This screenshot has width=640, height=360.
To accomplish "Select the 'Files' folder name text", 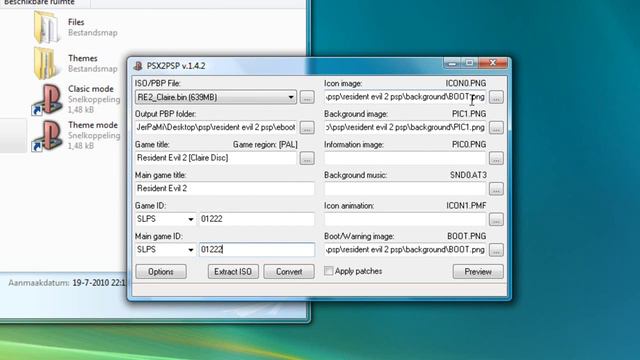I will click(76, 22).
